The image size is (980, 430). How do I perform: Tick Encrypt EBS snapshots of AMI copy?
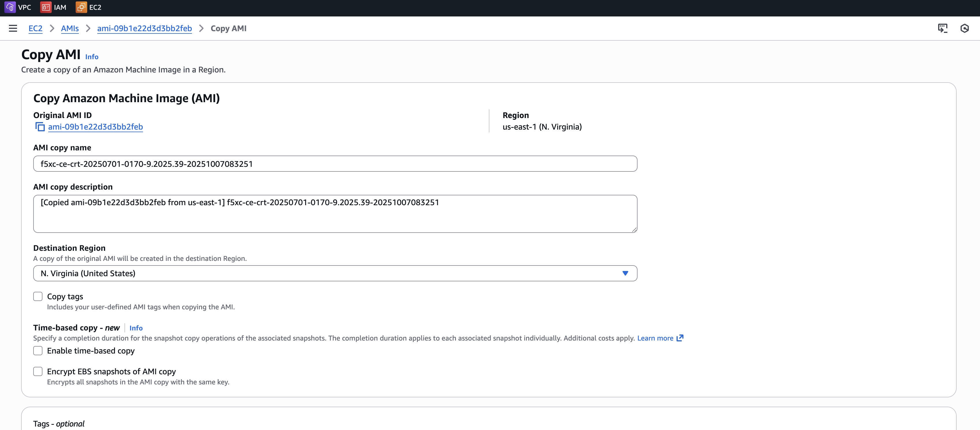pos(38,371)
